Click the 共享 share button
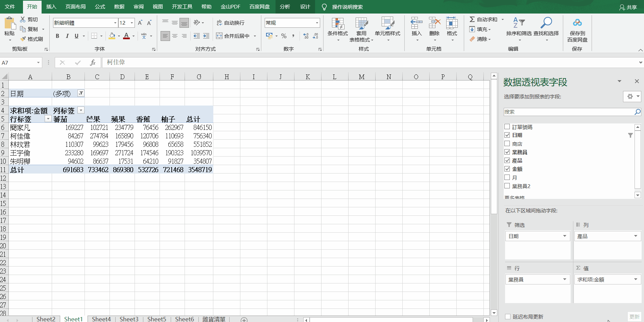 click(628, 7)
